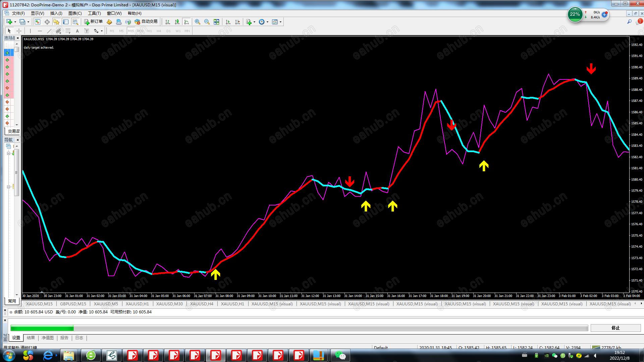Draw a trendline with diagonal line tool
Screen dimensions: 644x362
(49, 31)
